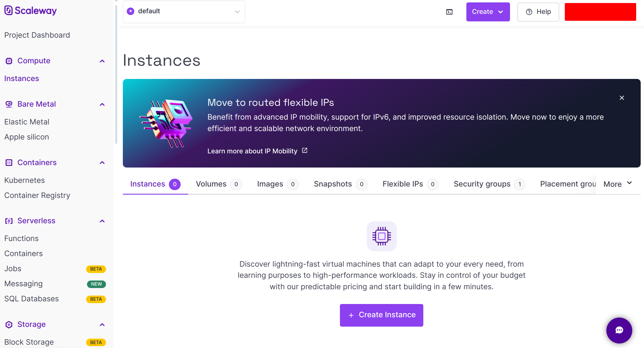Open Kubernetes page
The height and width of the screenshot is (348, 644).
click(24, 180)
